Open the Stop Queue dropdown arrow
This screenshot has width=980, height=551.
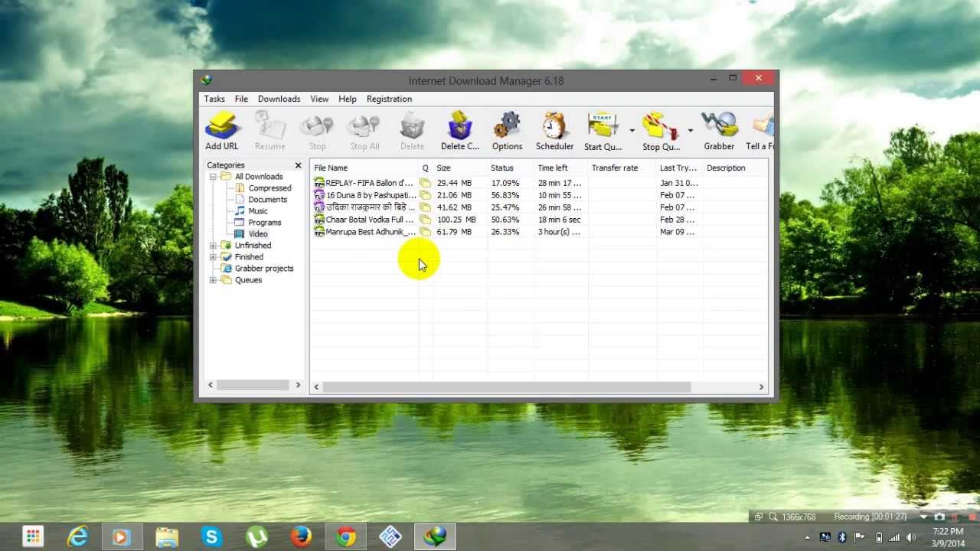(x=690, y=131)
